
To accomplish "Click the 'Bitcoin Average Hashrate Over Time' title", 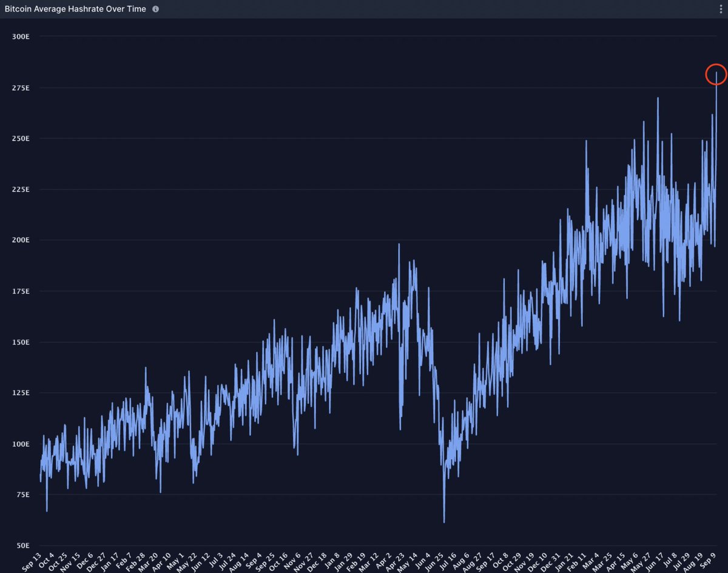I will [75, 9].
